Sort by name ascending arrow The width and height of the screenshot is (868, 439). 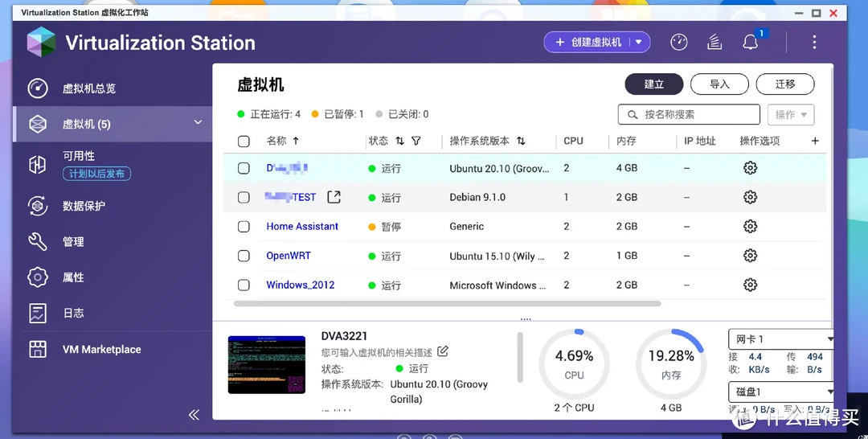pyautogui.click(x=296, y=142)
